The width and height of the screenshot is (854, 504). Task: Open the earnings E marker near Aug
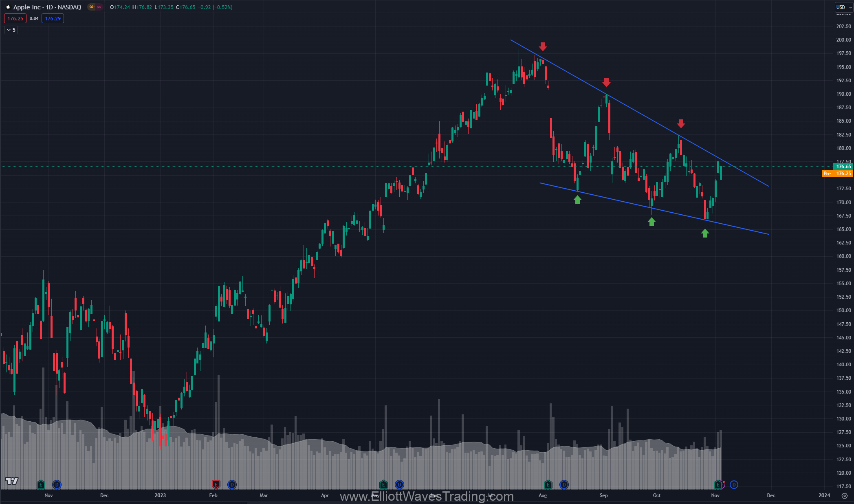pos(548,484)
